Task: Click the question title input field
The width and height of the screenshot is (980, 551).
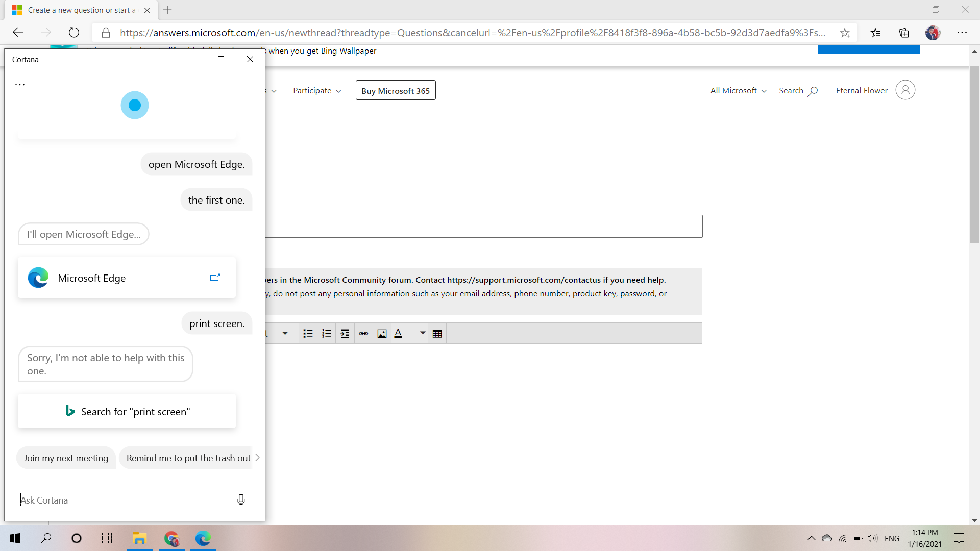Action: tap(483, 226)
